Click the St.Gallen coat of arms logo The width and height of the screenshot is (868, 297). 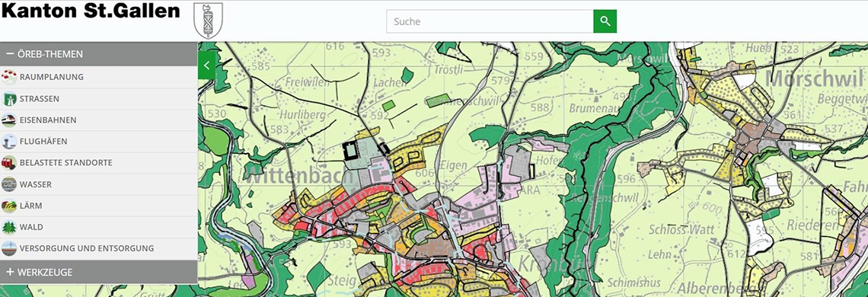(208, 21)
